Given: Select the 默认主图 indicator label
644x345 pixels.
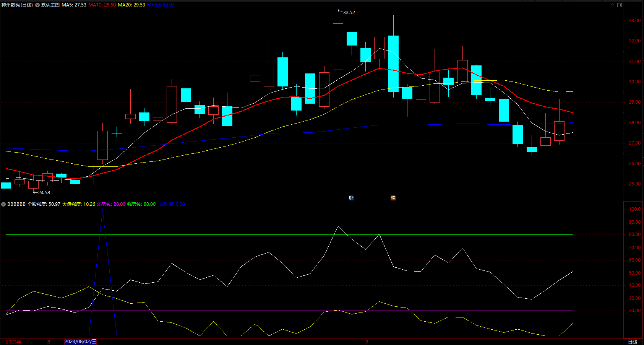Looking at the screenshot, I should [50, 5].
